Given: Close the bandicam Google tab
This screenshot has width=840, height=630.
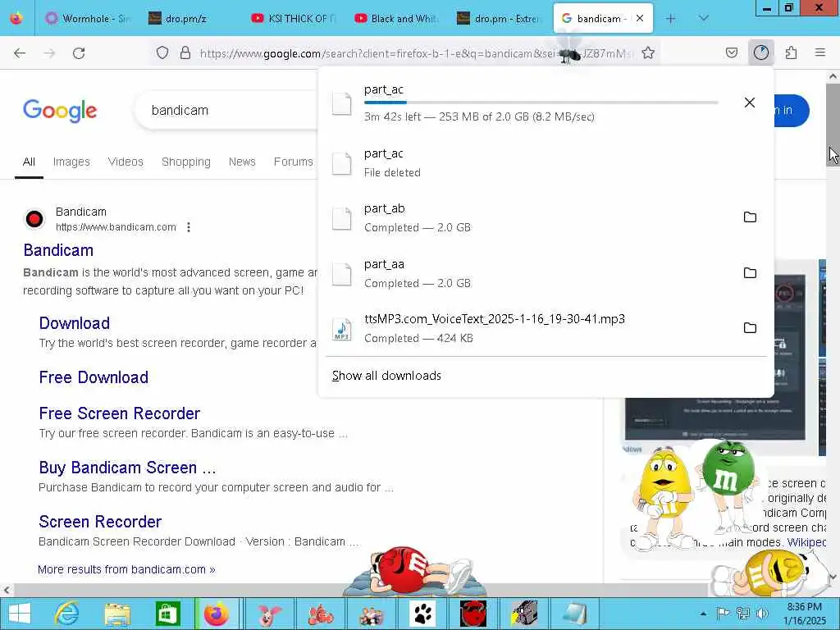Looking at the screenshot, I should 640,18.
